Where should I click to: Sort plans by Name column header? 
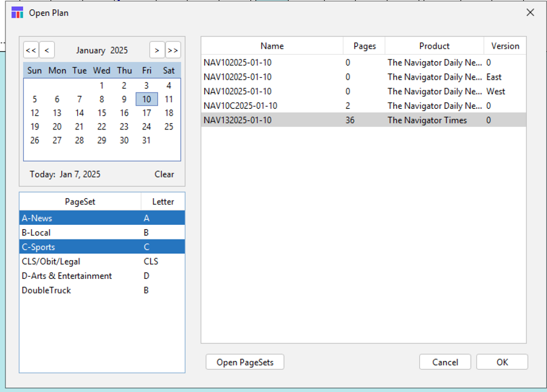click(272, 46)
